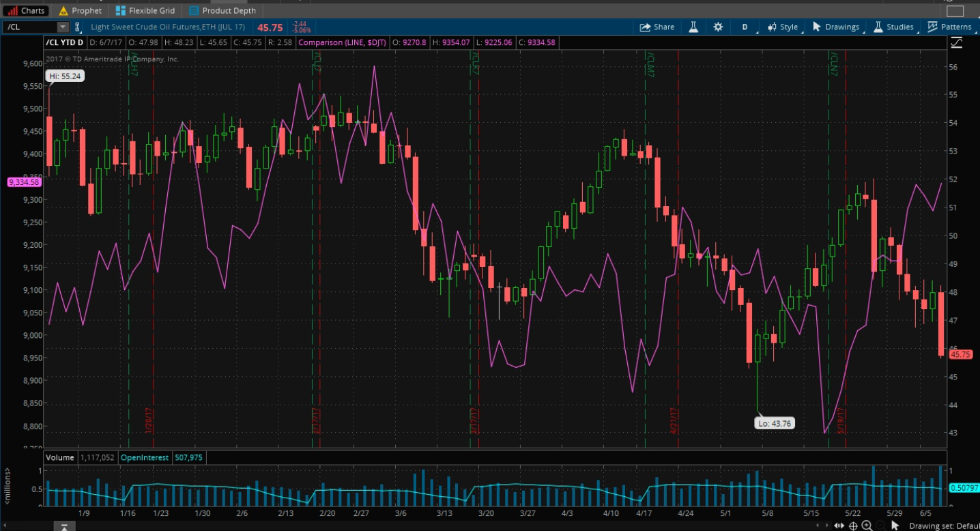Open the Drawing set: Default selector

[x=945, y=526]
